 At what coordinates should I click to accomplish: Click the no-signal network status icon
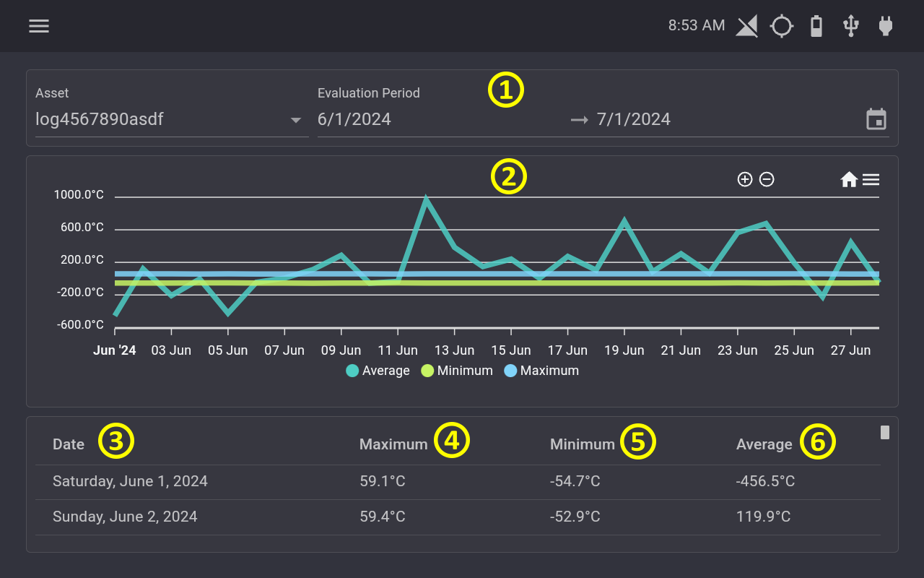point(747,27)
